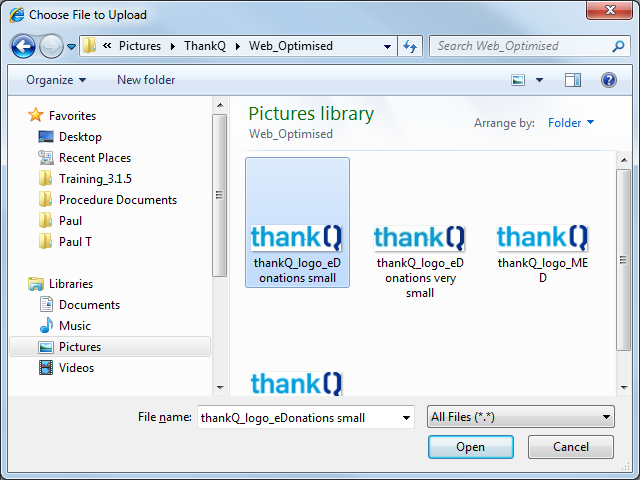Click New folder in the toolbar
This screenshot has width=640, height=480.
[x=146, y=80]
